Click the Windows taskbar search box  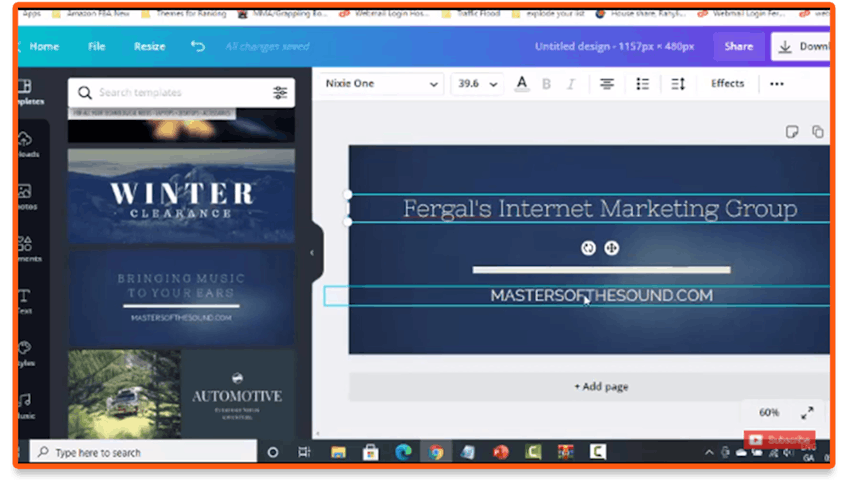(143, 452)
